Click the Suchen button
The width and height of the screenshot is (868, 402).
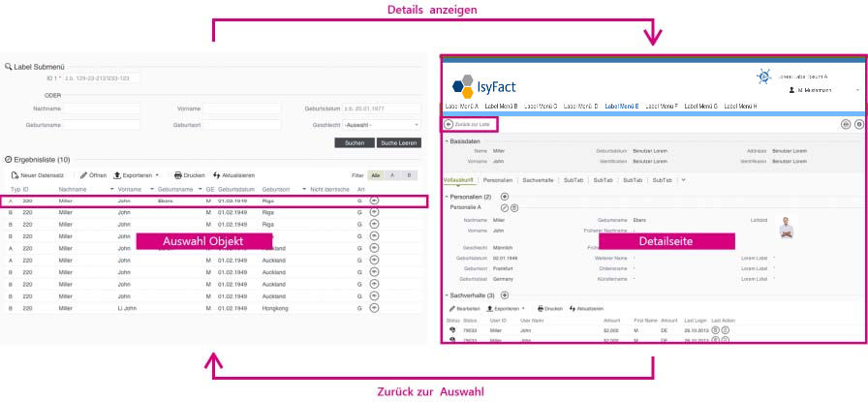(x=355, y=142)
